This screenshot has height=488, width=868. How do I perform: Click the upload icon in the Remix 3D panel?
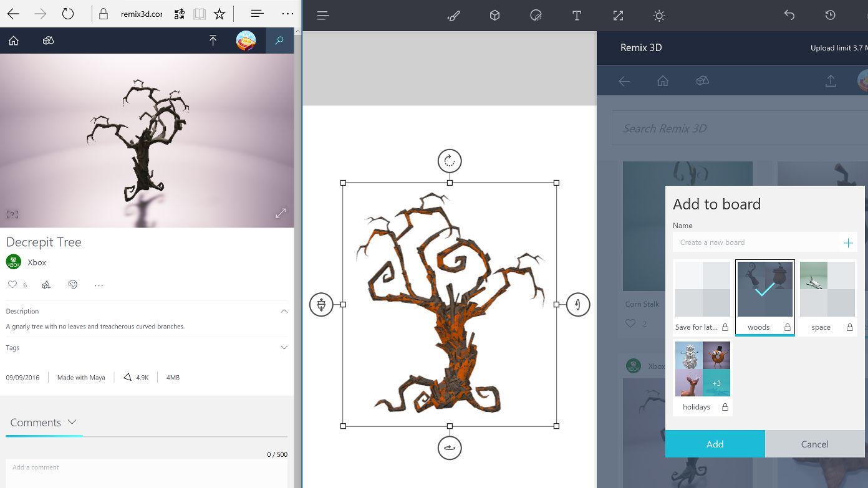pos(830,80)
